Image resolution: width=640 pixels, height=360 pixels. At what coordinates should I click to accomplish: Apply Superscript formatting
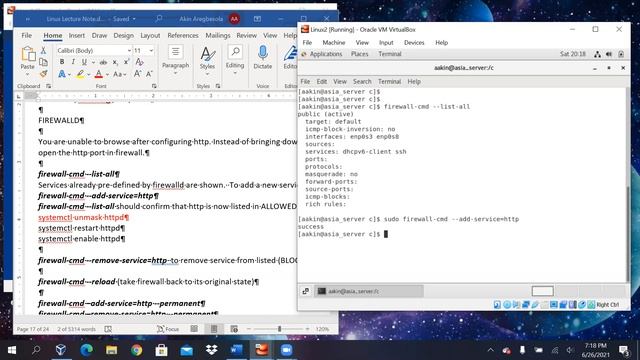tap(127, 62)
